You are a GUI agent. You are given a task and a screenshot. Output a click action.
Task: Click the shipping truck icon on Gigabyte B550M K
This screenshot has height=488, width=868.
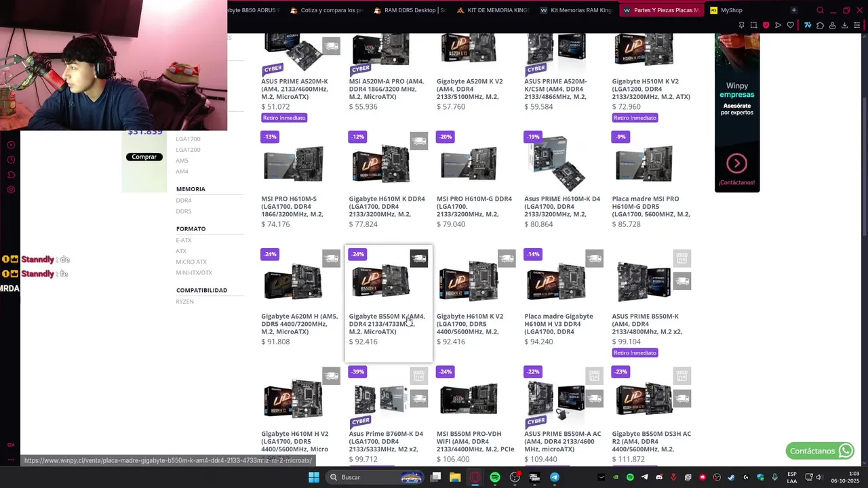tap(418, 258)
